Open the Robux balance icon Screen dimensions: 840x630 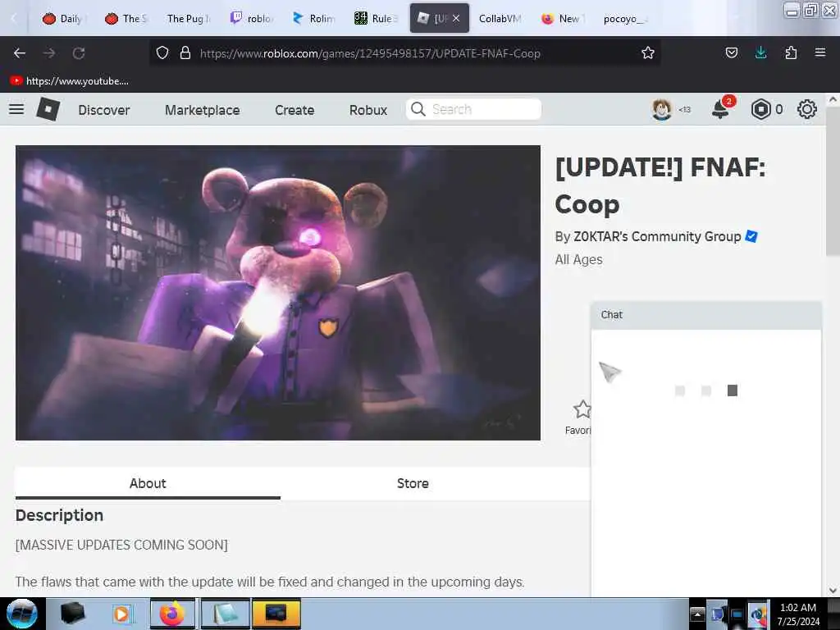click(x=760, y=109)
